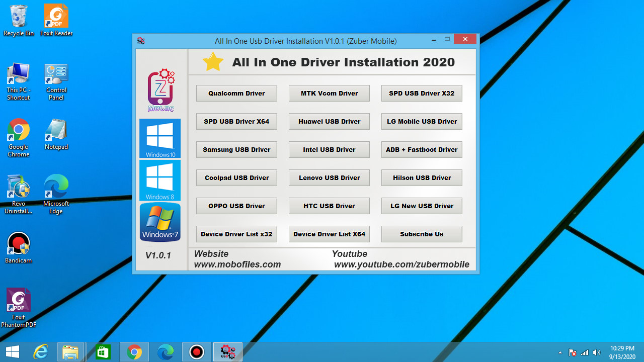Open Device Driver List x32
The width and height of the screenshot is (644, 362).
(236, 234)
